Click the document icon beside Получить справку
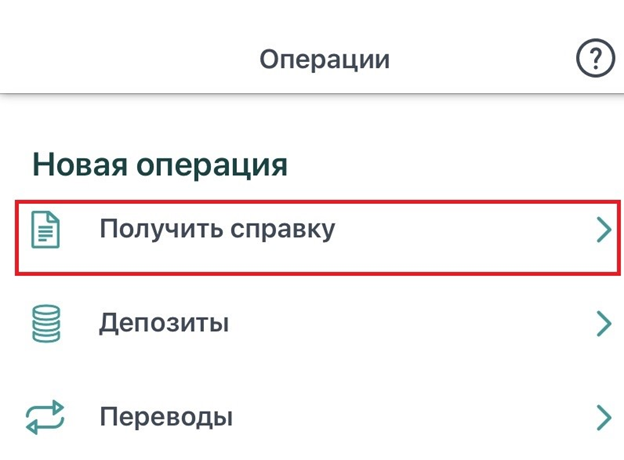624x460 pixels. click(x=47, y=230)
